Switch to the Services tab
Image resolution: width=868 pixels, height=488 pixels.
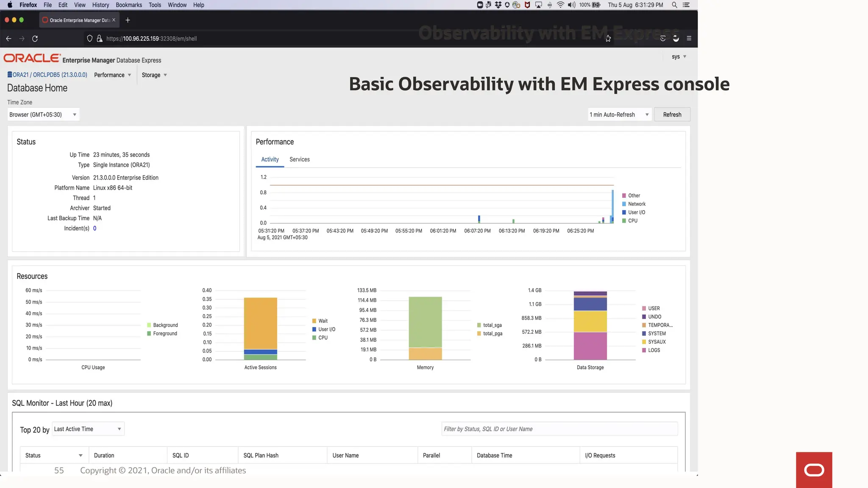point(300,160)
